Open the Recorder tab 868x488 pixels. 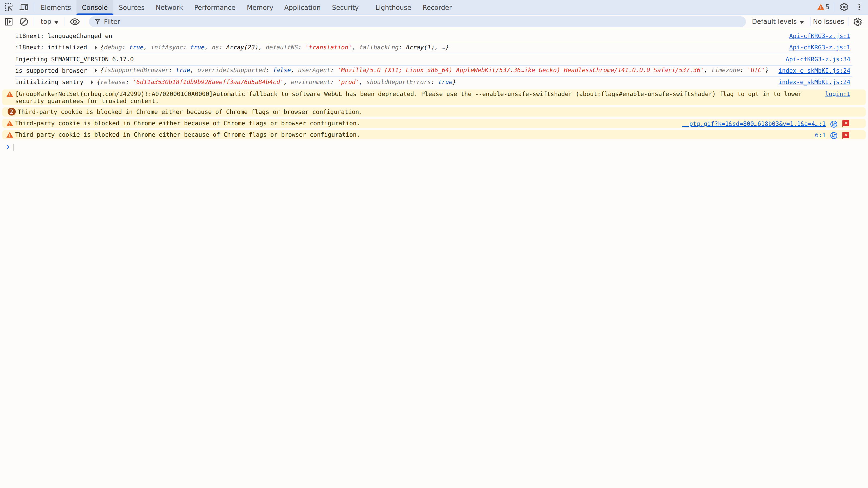[x=437, y=7]
